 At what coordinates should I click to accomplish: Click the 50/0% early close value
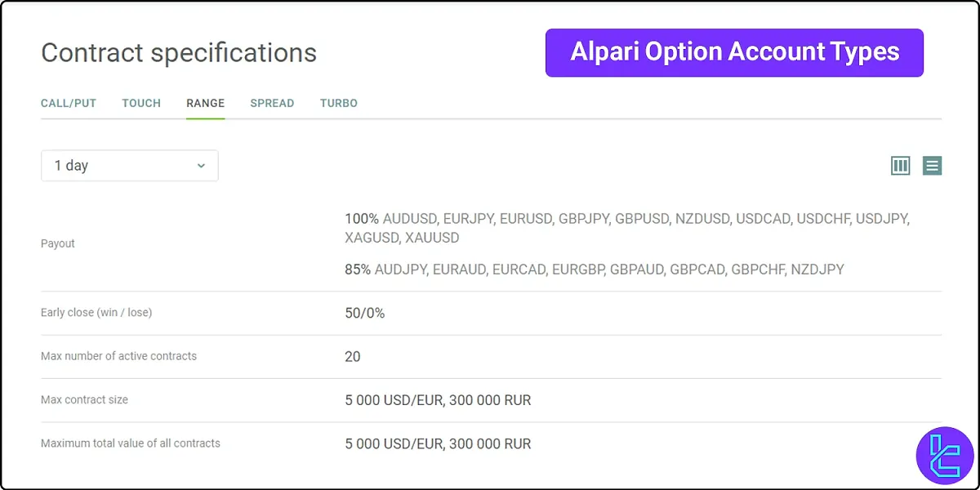click(363, 312)
